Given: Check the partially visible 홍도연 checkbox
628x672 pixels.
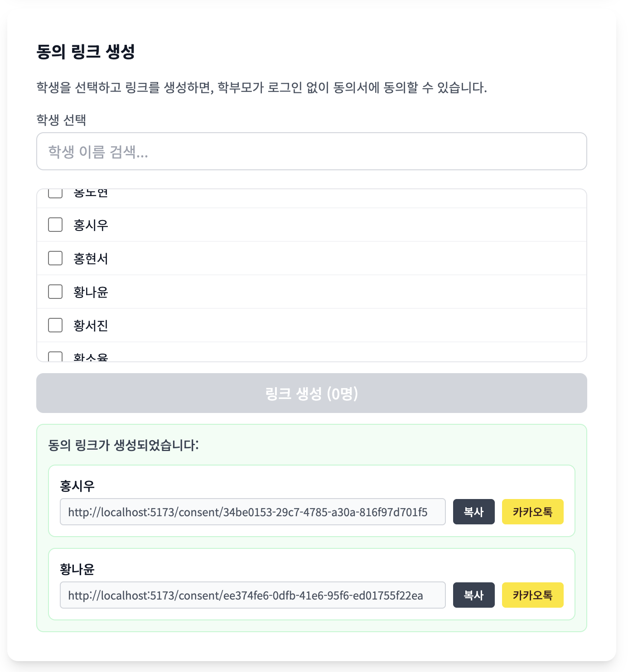Looking at the screenshot, I should tap(55, 193).
